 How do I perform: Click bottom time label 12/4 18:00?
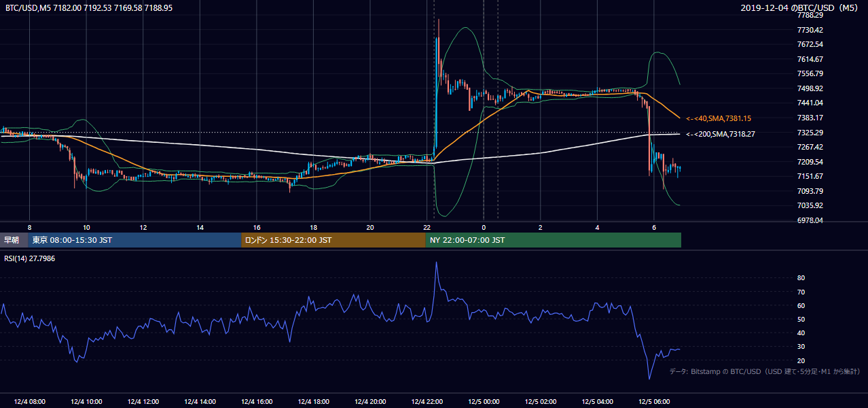pos(313,402)
